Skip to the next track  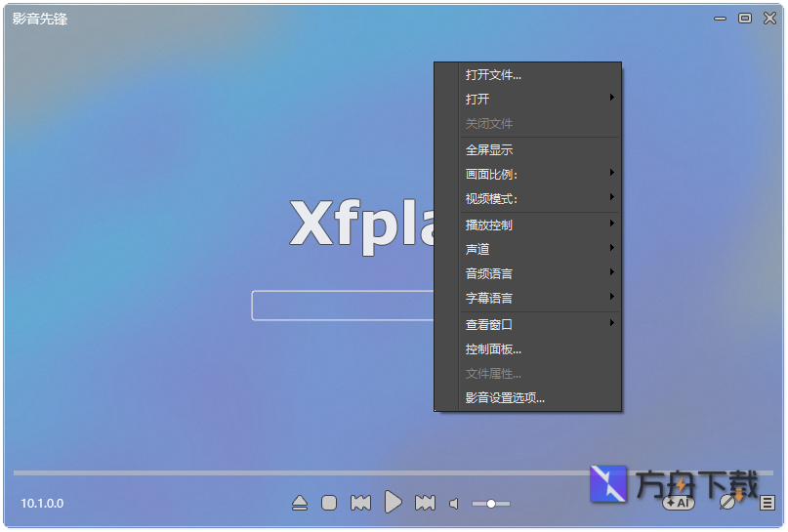425,503
